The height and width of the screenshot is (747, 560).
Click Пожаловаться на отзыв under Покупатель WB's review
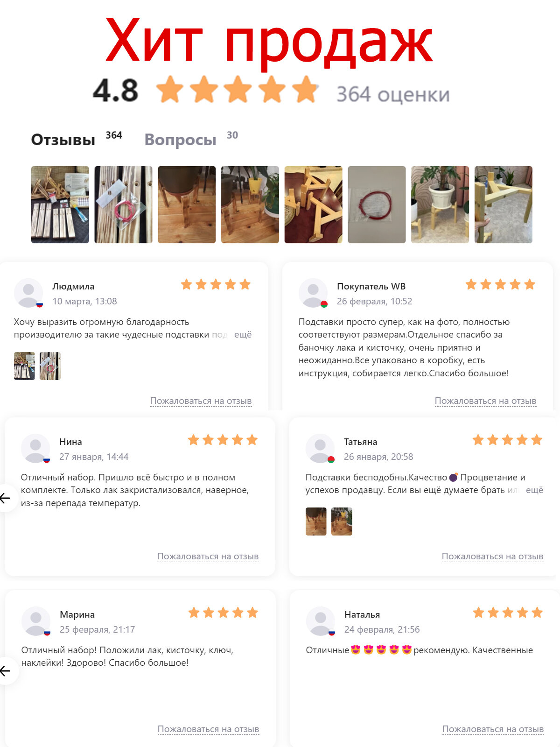485,401
